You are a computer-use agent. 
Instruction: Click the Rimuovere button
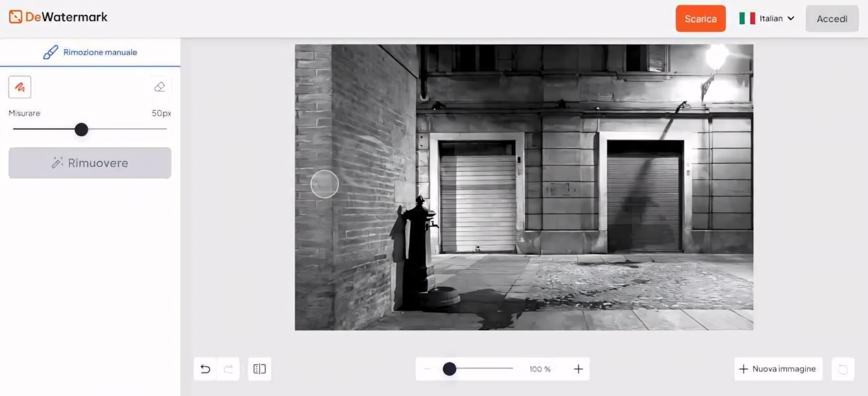tap(90, 163)
